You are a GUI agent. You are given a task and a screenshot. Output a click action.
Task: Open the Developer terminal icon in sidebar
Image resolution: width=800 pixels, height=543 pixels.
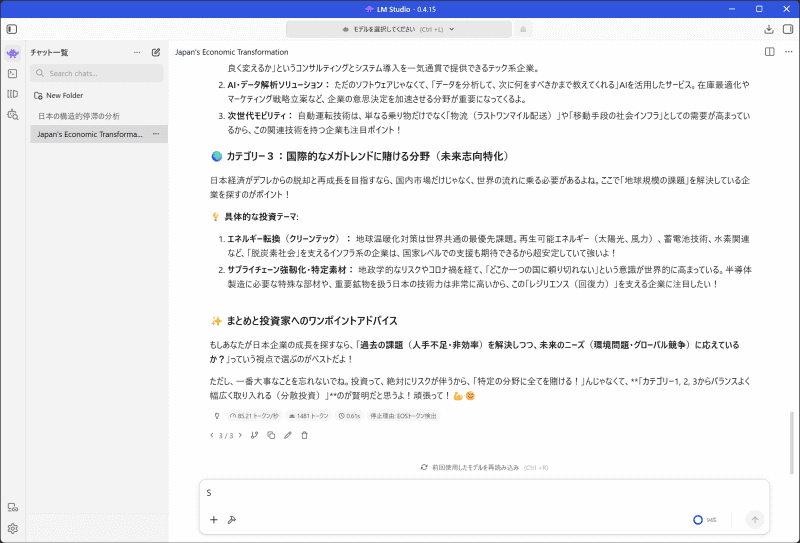click(x=13, y=74)
